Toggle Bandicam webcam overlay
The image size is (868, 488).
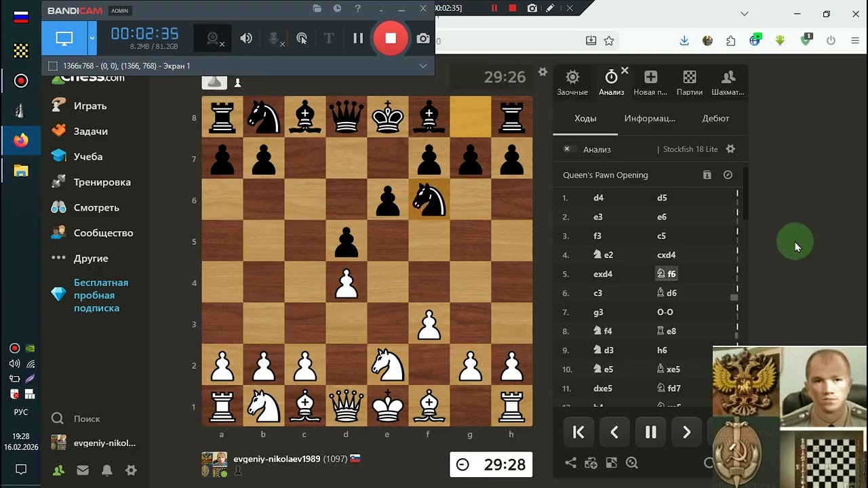(x=214, y=39)
